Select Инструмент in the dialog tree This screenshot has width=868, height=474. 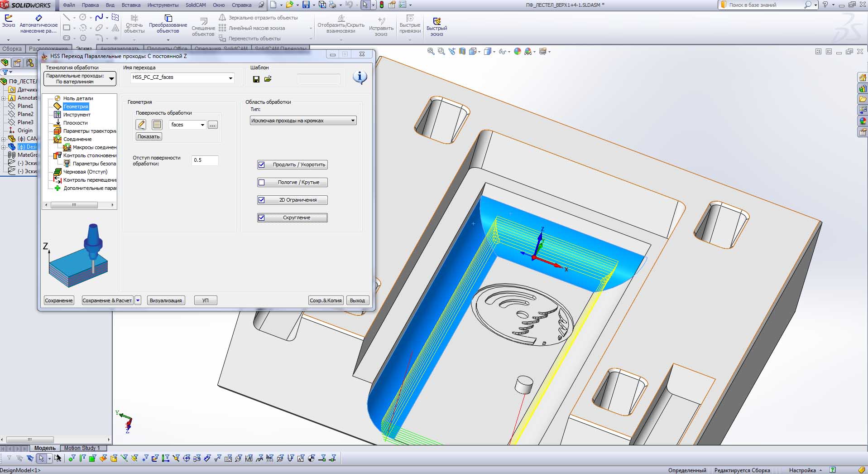tap(77, 115)
